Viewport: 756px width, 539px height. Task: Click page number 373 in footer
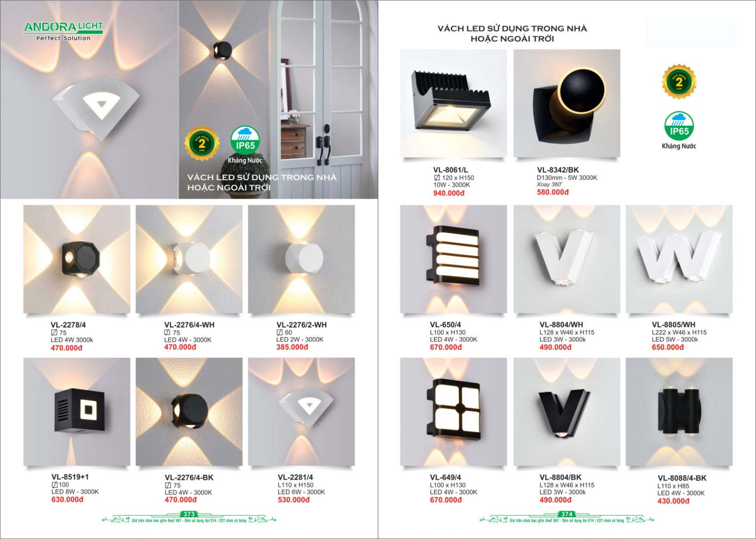pos(189,514)
